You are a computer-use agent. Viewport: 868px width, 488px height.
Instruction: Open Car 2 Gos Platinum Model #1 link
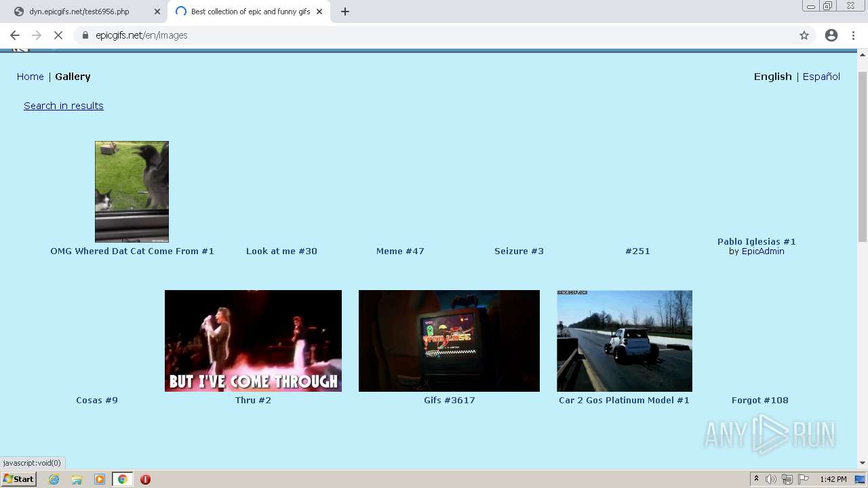[624, 400]
